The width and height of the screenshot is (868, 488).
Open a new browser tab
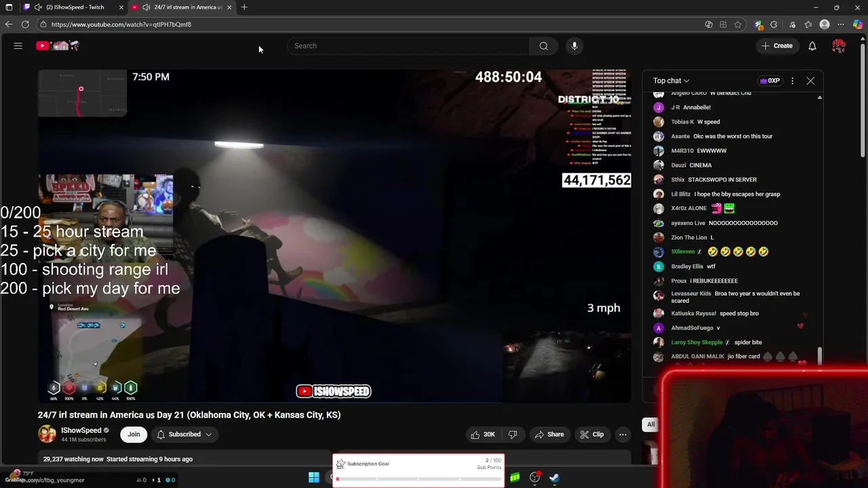[244, 7]
